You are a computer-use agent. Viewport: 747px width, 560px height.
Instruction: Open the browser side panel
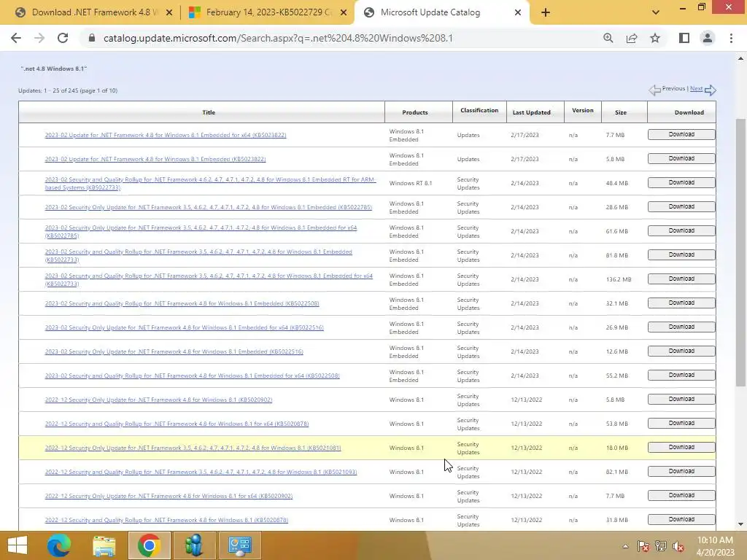point(684,38)
